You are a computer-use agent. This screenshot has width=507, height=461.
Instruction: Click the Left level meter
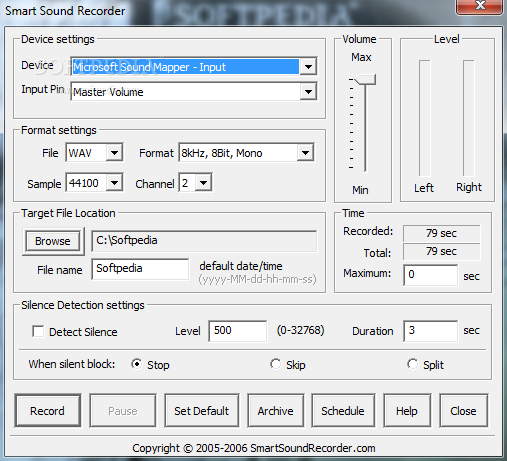[424, 118]
